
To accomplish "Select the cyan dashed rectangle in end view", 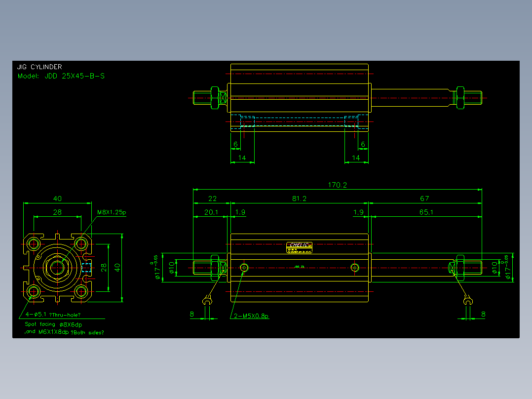I will point(86,268).
